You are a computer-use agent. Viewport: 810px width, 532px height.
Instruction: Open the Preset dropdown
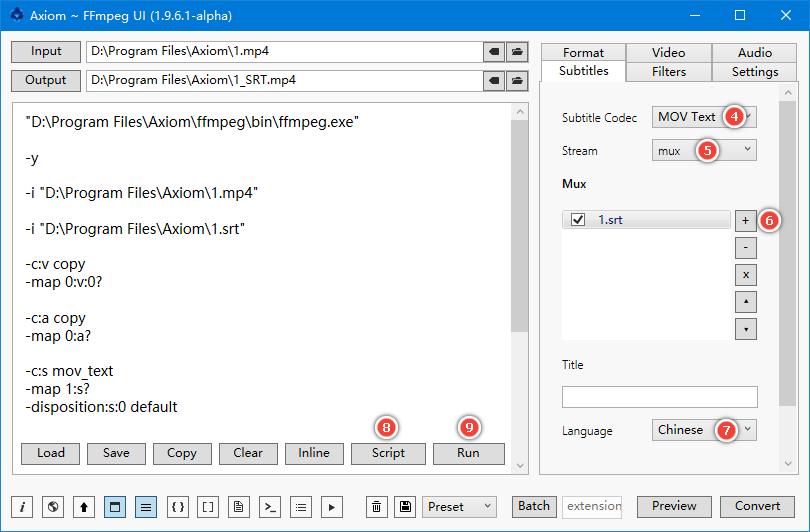pos(459,506)
